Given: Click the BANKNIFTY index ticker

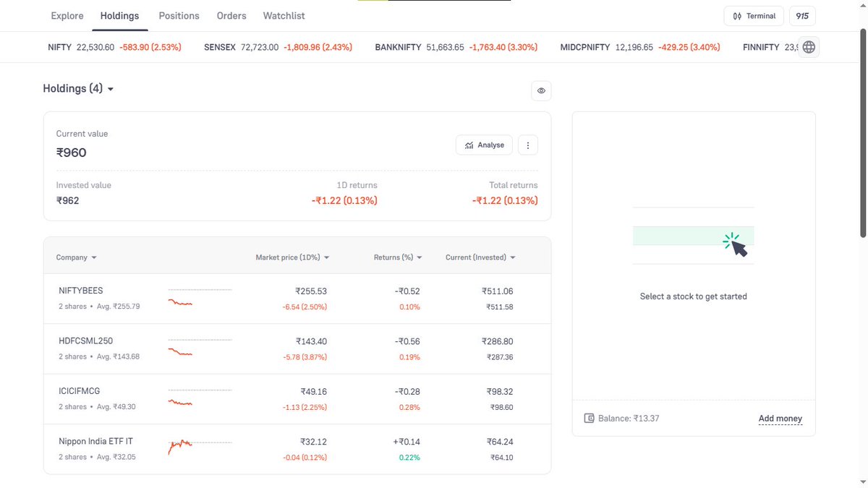Looking at the screenshot, I should [456, 47].
